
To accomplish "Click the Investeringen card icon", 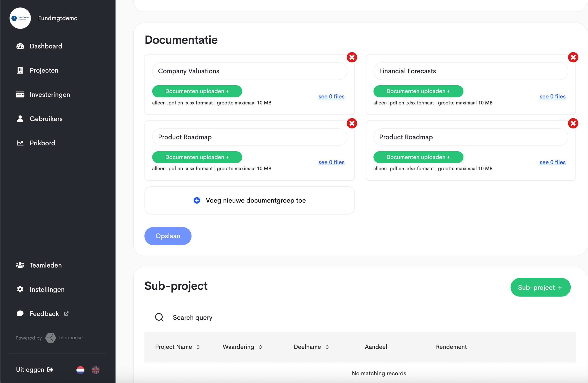I will [20, 95].
